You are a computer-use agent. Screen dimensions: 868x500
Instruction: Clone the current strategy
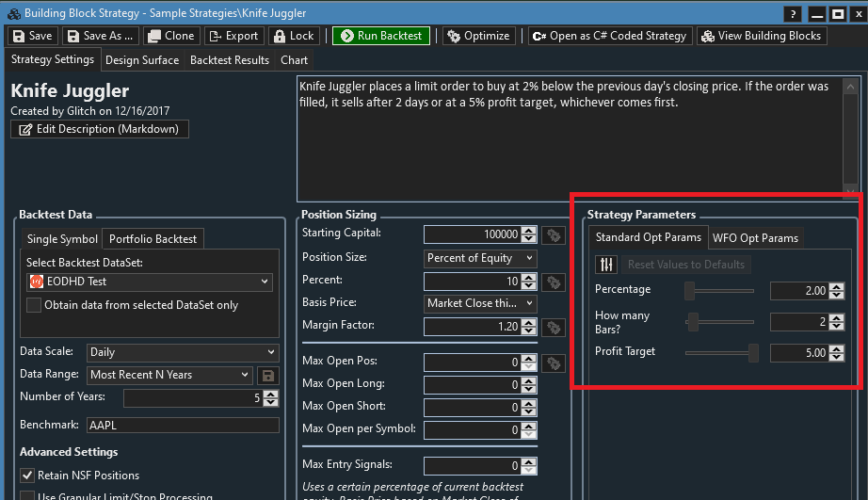[170, 36]
